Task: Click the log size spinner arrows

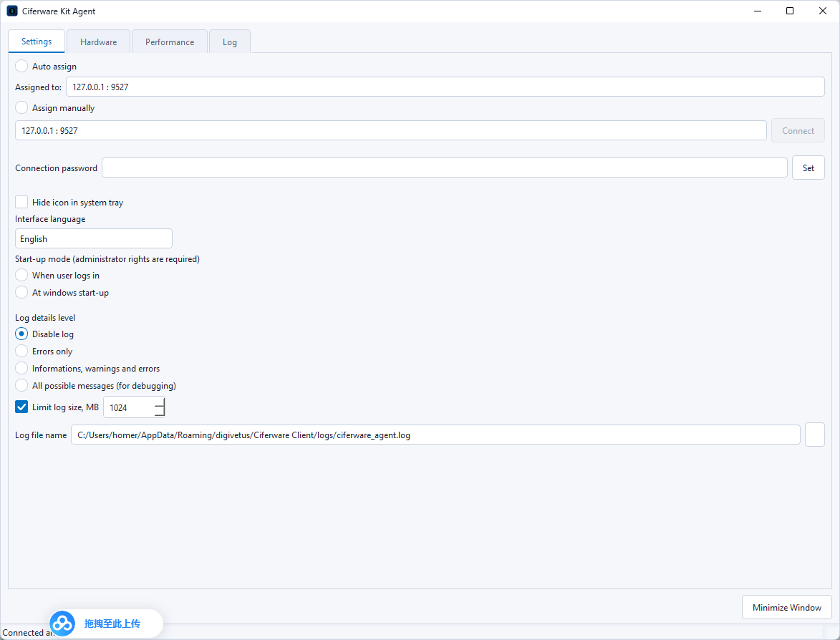Action: coord(160,407)
